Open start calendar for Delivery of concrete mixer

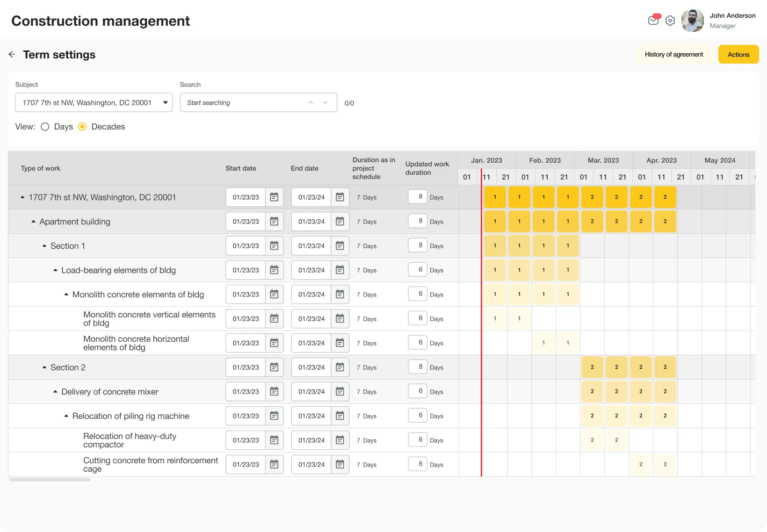(x=275, y=392)
